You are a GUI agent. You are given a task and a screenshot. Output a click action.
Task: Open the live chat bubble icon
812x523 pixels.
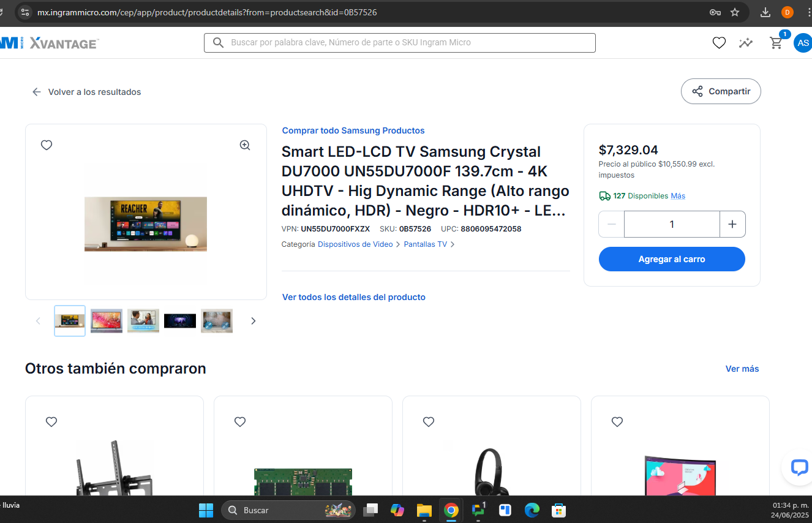799,468
